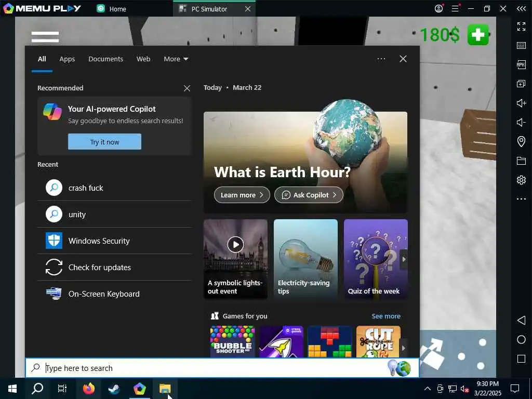
Task: Dismiss the Recommended Copilot card
Action: click(187, 88)
